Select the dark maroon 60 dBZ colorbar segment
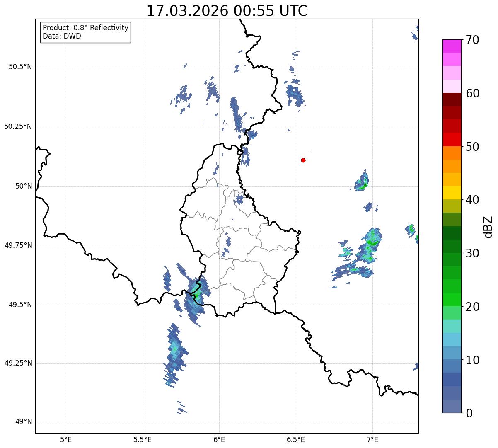This screenshot has width=498, height=448. pos(452,99)
